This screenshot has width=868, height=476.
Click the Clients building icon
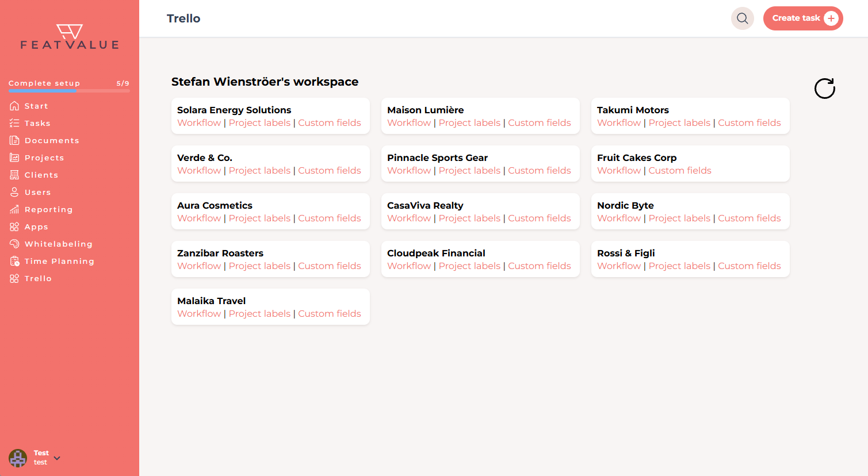click(14, 175)
